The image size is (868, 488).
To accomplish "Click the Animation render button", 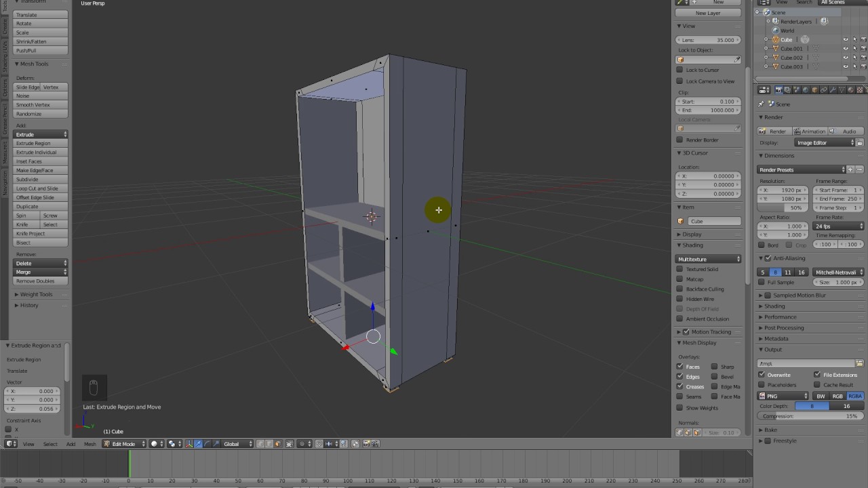I will [810, 131].
